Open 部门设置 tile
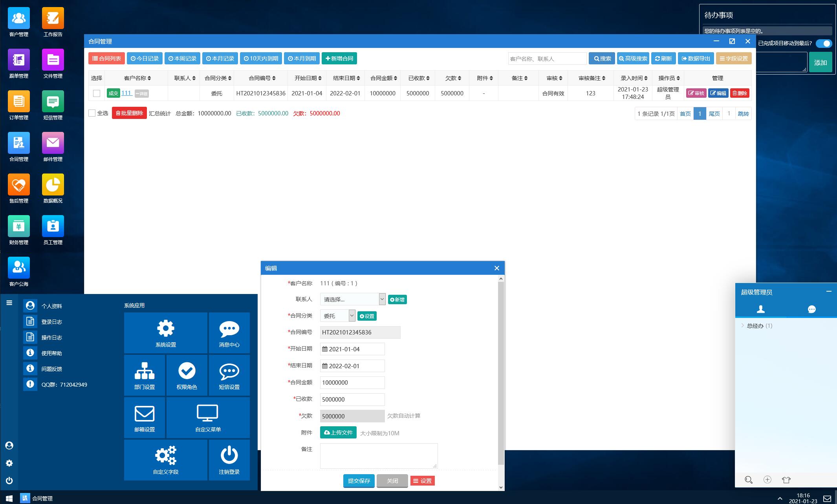 [x=145, y=375]
